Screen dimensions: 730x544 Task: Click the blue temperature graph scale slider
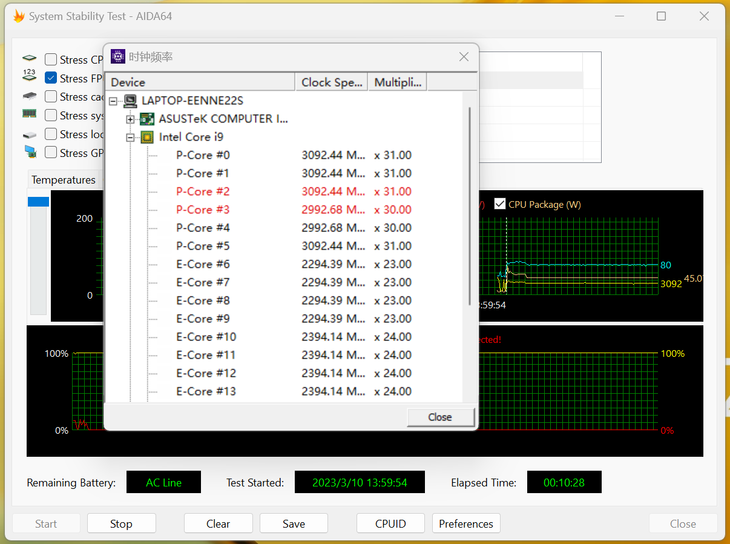(x=38, y=202)
